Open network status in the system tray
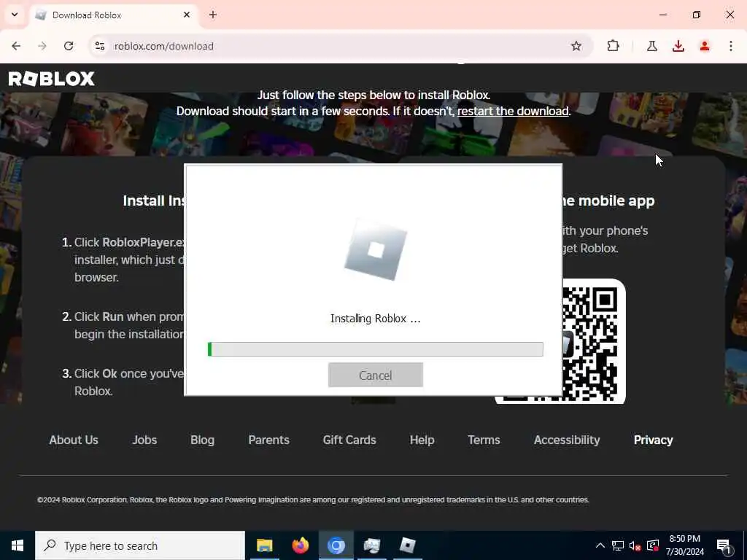The width and height of the screenshot is (747, 560). point(618,545)
